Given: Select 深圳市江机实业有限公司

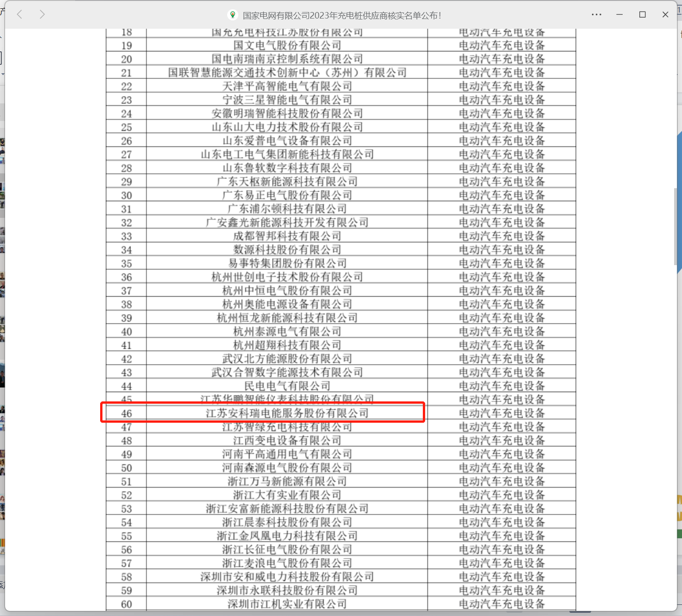Looking at the screenshot, I should point(287,604).
